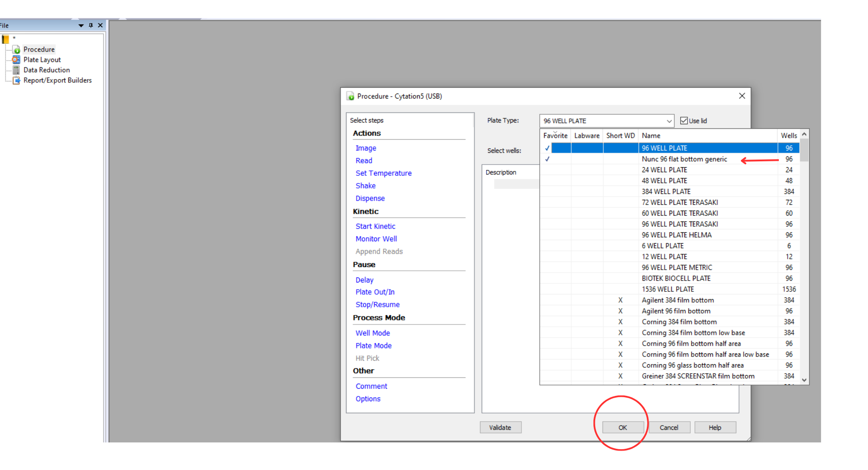Add a Read step
The image size is (868, 470).
[x=364, y=161]
